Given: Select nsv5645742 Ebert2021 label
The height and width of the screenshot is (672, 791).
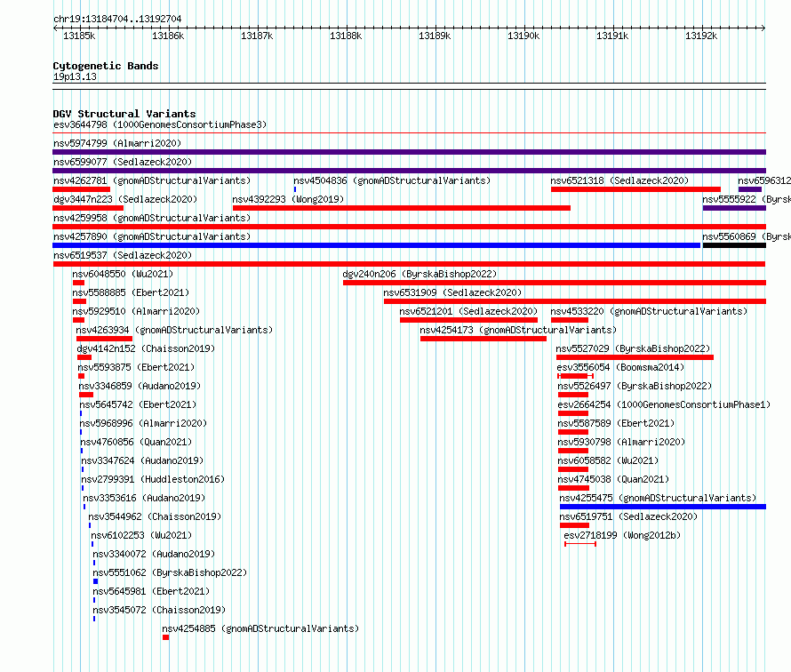Looking at the screenshot, I should pos(139,404).
